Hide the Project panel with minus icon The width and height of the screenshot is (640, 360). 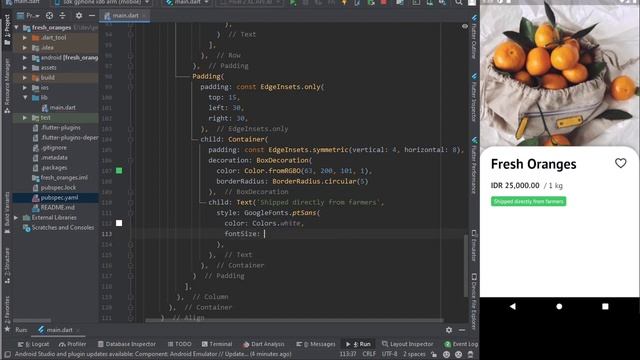pos(92,16)
